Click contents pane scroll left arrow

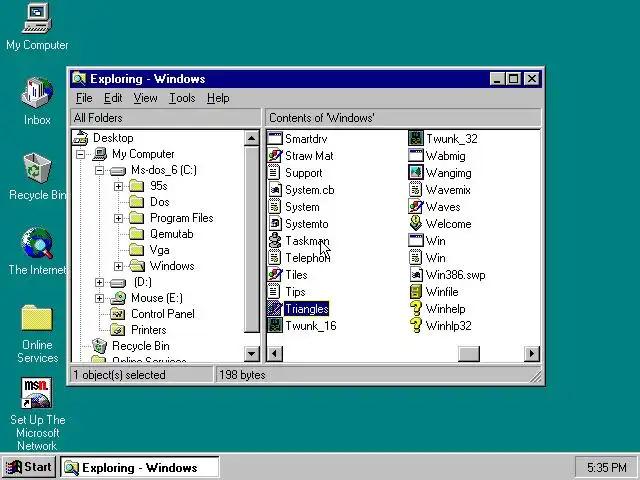(x=275, y=353)
